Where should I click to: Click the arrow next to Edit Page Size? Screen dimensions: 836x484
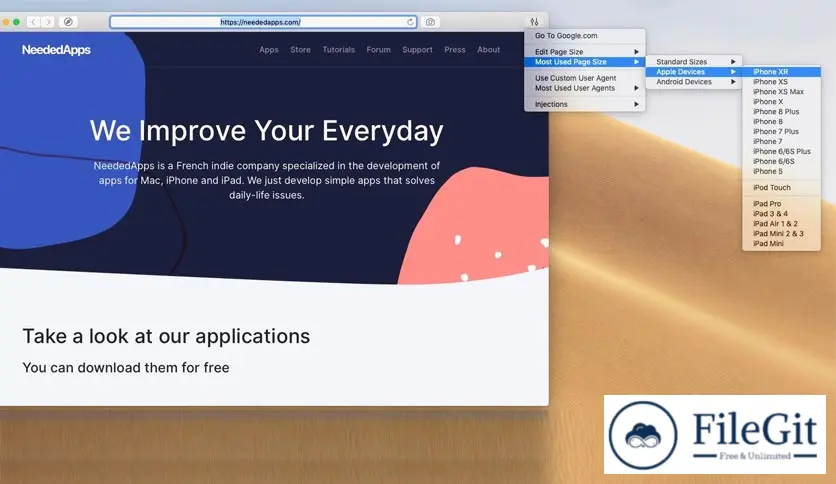[636, 52]
